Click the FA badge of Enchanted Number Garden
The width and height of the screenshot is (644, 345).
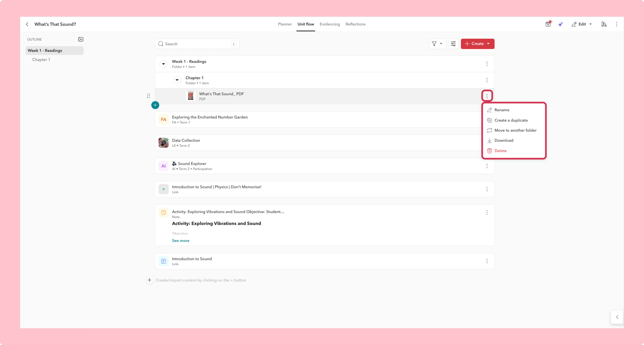coord(164,120)
